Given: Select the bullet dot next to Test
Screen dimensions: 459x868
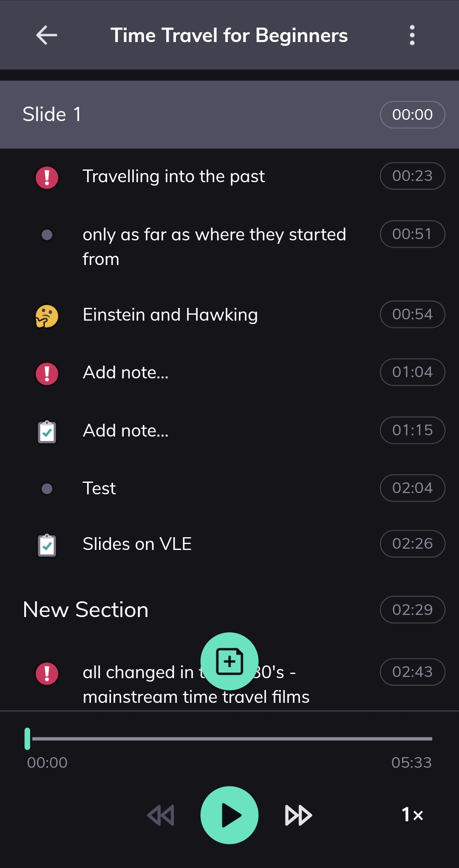Looking at the screenshot, I should (47, 489).
